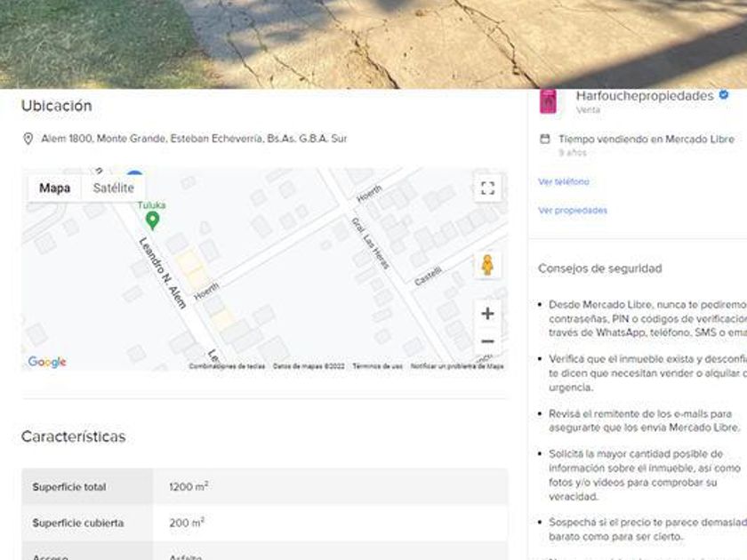Zoom in on the map
Screen dimensions: 747x560
[486, 314]
